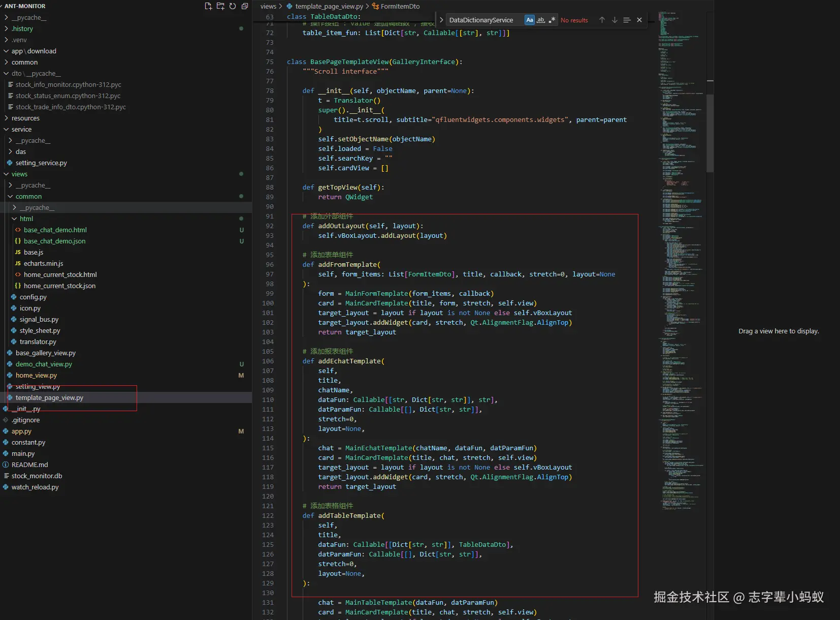840x620 pixels.
Task: Expand the .history folder
Action: [6, 28]
